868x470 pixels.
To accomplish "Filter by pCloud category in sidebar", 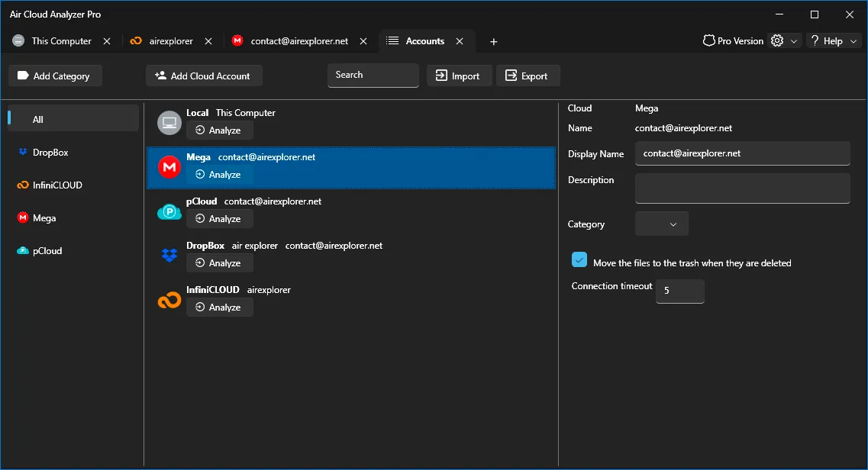I will coord(73,250).
